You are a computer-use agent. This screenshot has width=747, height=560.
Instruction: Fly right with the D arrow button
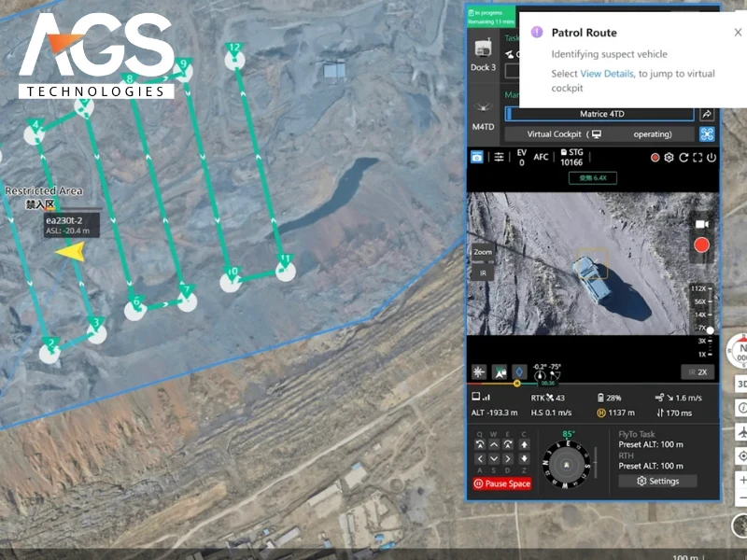click(x=508, y=459)
